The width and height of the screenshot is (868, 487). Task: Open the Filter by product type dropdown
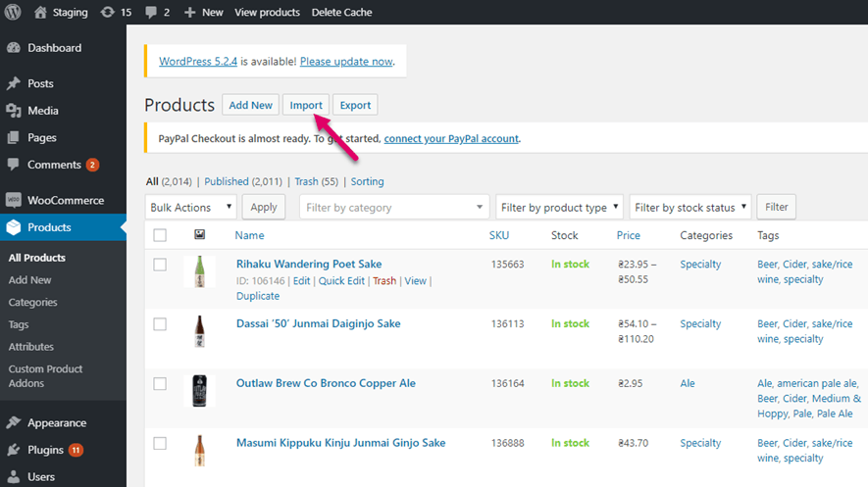coord(559,208)
